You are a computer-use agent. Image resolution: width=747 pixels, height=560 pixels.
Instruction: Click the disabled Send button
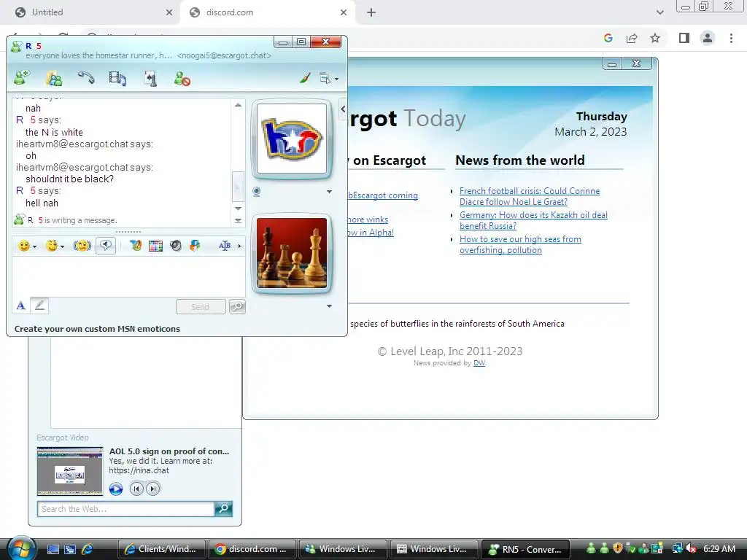201,307
